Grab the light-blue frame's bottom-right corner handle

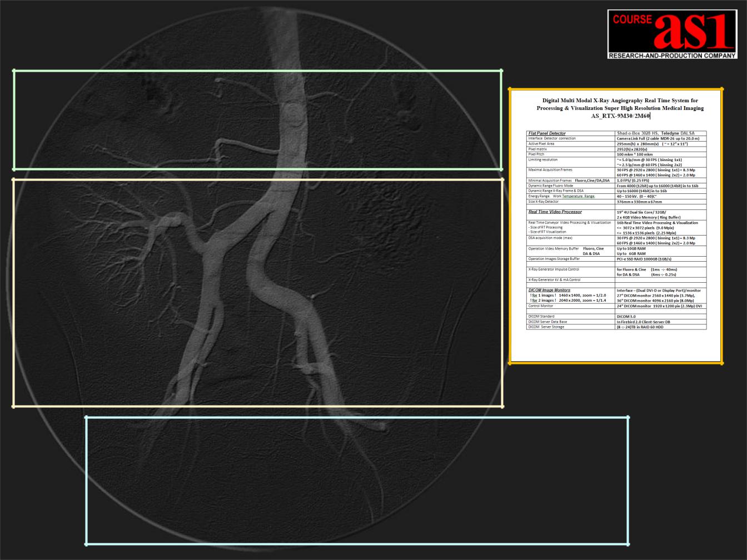628,544
